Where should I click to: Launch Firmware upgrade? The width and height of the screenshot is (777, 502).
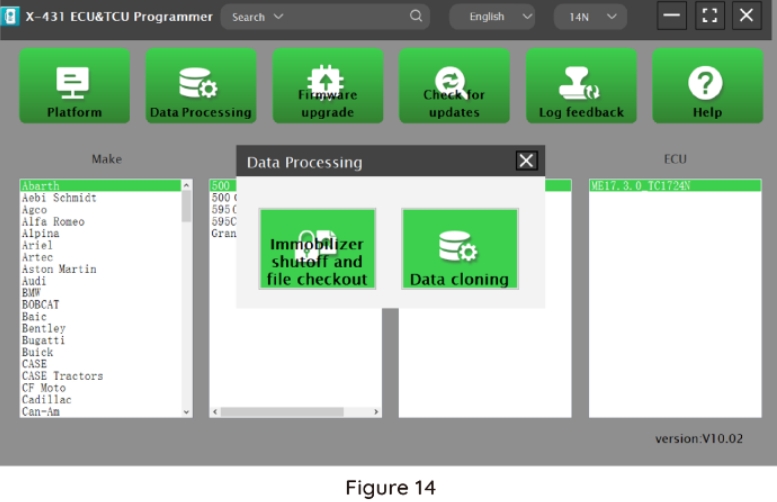point(328,85)
